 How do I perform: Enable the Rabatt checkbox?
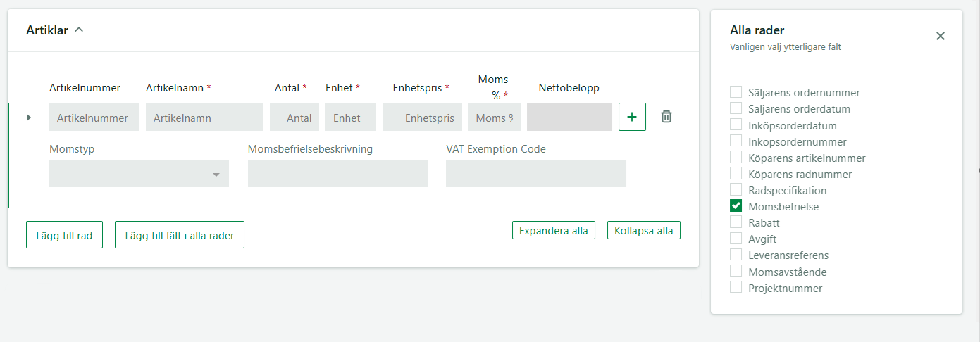(736, 222)
